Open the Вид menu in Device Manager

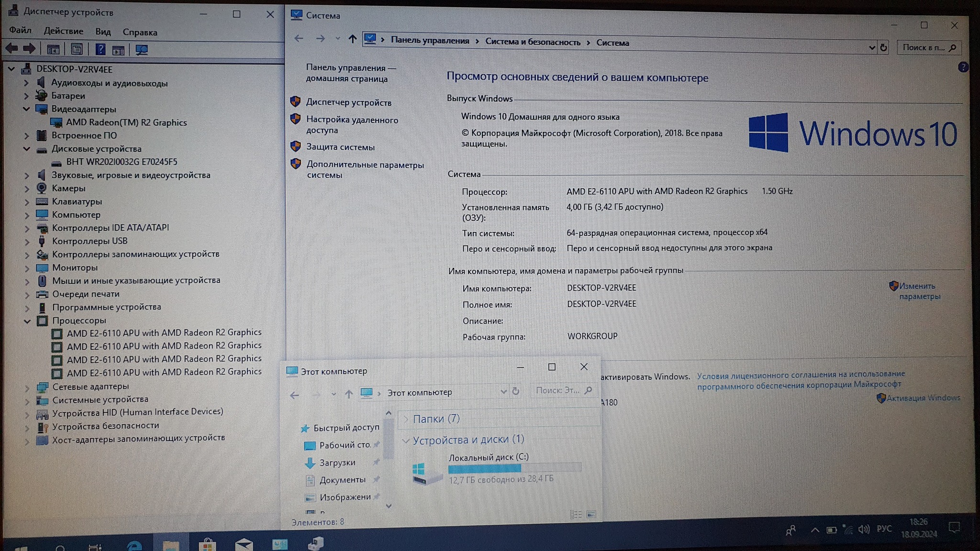103,32
